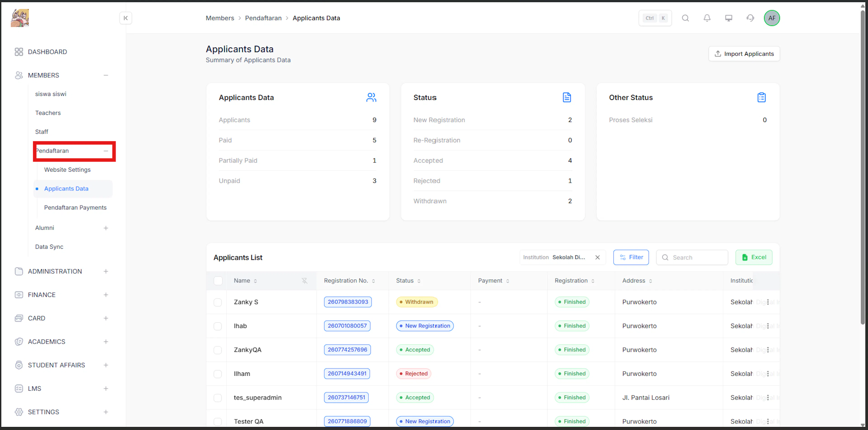Viewport: 868px width, 430px height.
Task: Click the applicants Search field
Action: tap(692, 258)
